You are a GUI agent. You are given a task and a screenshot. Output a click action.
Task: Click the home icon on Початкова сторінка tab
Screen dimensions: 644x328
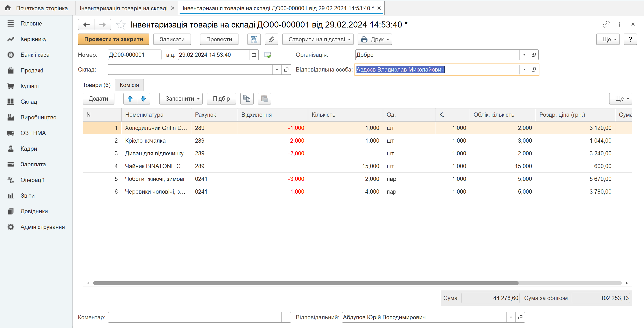[x=8, y=8]
